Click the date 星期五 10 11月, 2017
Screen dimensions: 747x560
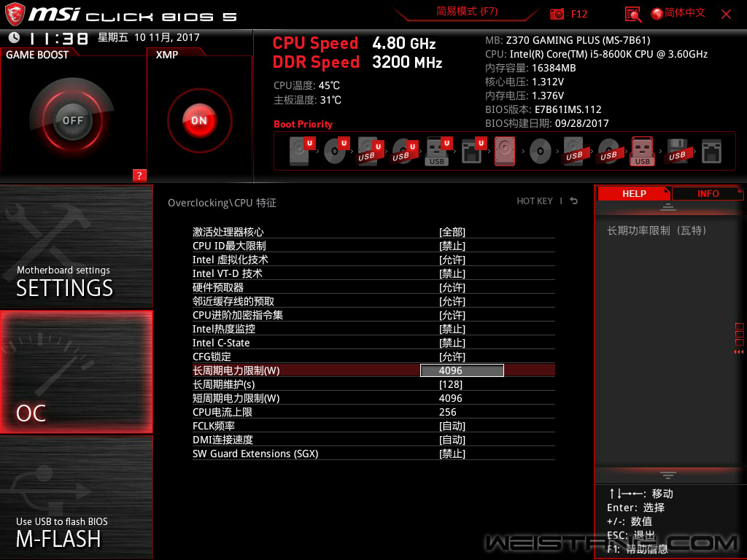pyautogui.click(x=149, y=37)
